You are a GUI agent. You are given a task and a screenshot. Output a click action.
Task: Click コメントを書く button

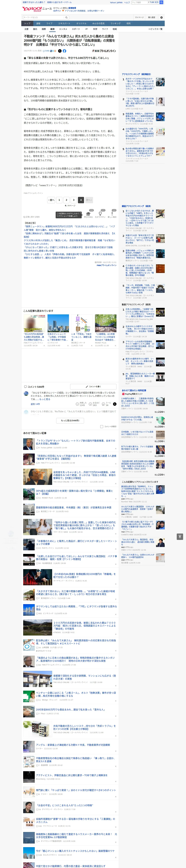93,387
